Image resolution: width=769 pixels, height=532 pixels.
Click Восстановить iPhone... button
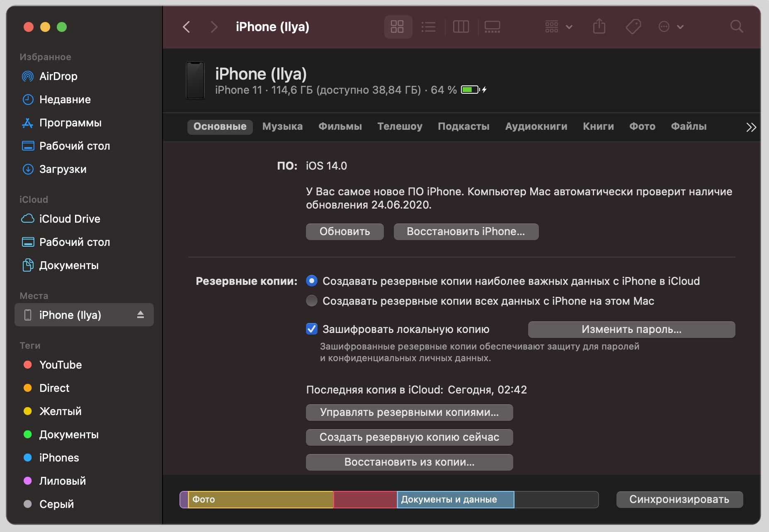[466, 232]
